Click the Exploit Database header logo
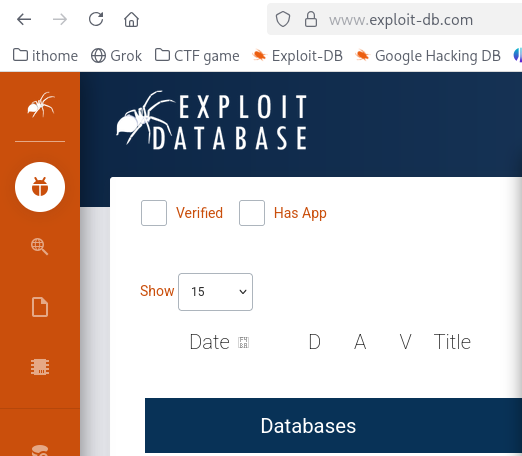 (211, 121)
